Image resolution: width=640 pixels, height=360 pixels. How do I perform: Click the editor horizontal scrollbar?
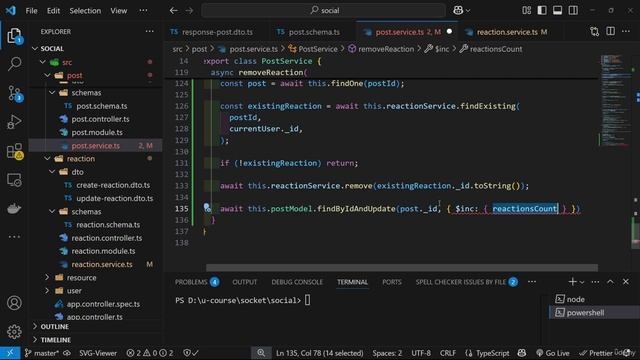[x=402, y=267]
